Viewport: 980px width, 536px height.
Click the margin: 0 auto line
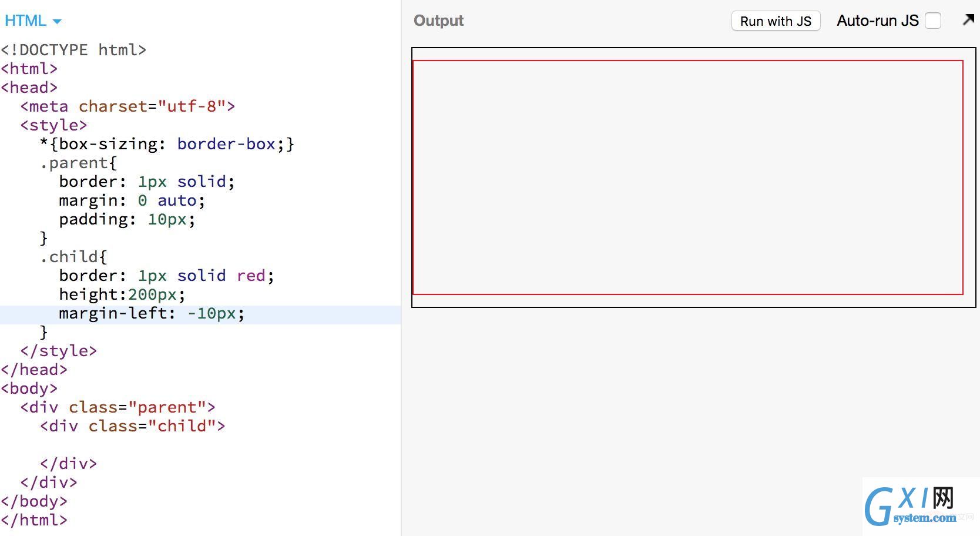[132, 200]
